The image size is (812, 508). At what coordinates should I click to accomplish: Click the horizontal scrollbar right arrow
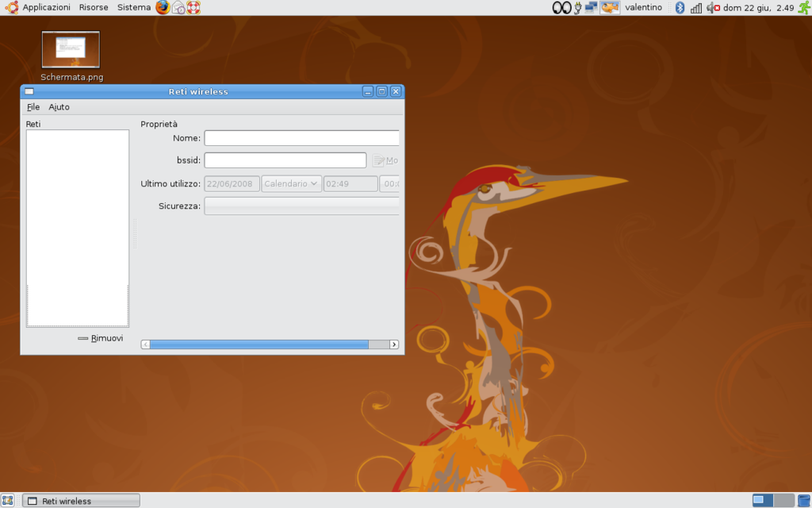click(x=394, y=344)
